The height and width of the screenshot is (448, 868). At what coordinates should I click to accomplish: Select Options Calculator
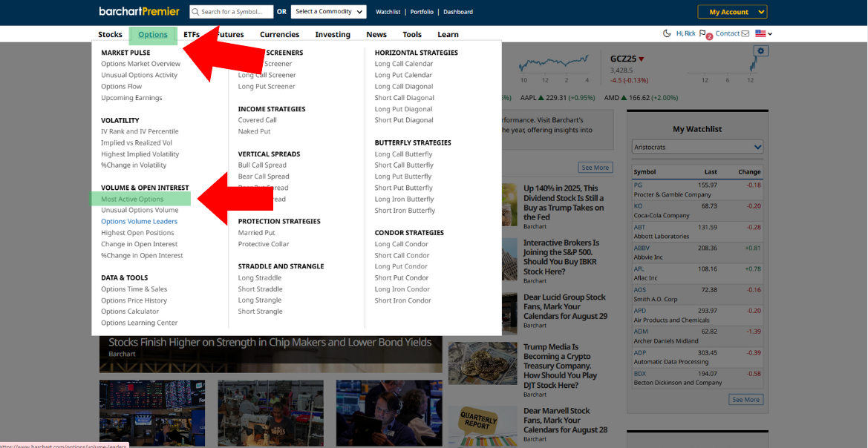pyautogui.click(x=129, y=312)
